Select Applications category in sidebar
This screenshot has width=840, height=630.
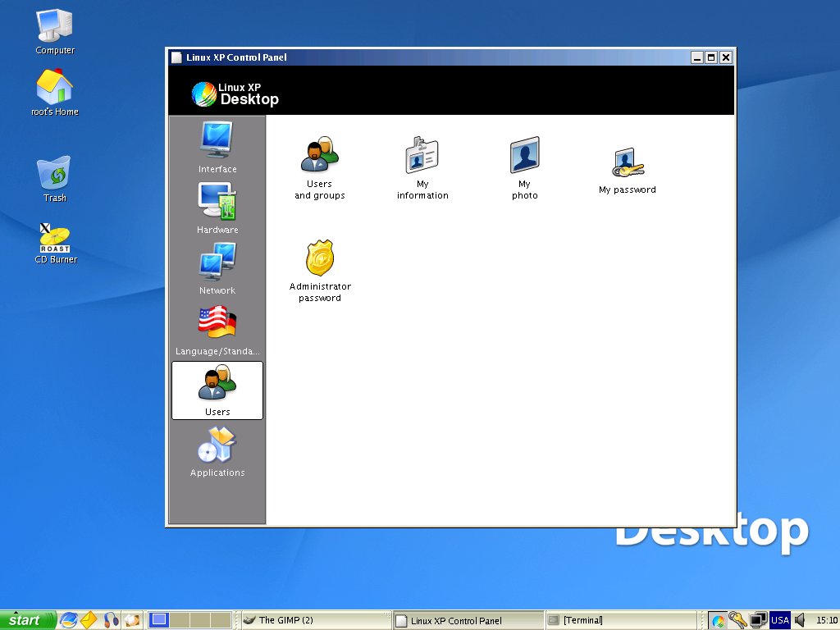[x=217, y=451]
